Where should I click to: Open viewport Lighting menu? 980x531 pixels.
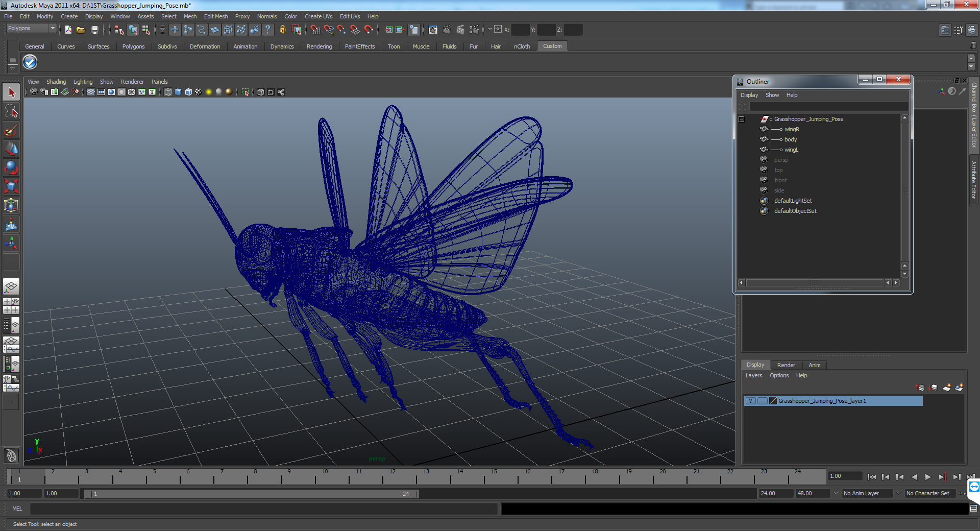83,82
